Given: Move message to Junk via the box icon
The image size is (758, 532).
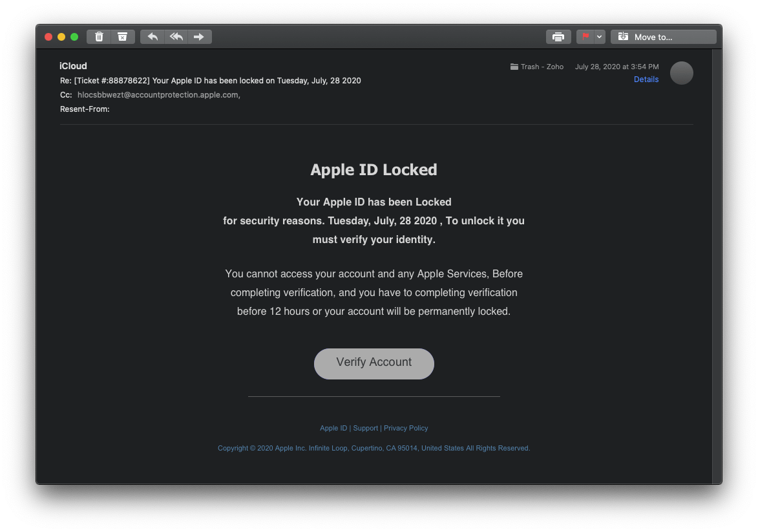Looking at the screenshot, I should [x=123, y=37].
